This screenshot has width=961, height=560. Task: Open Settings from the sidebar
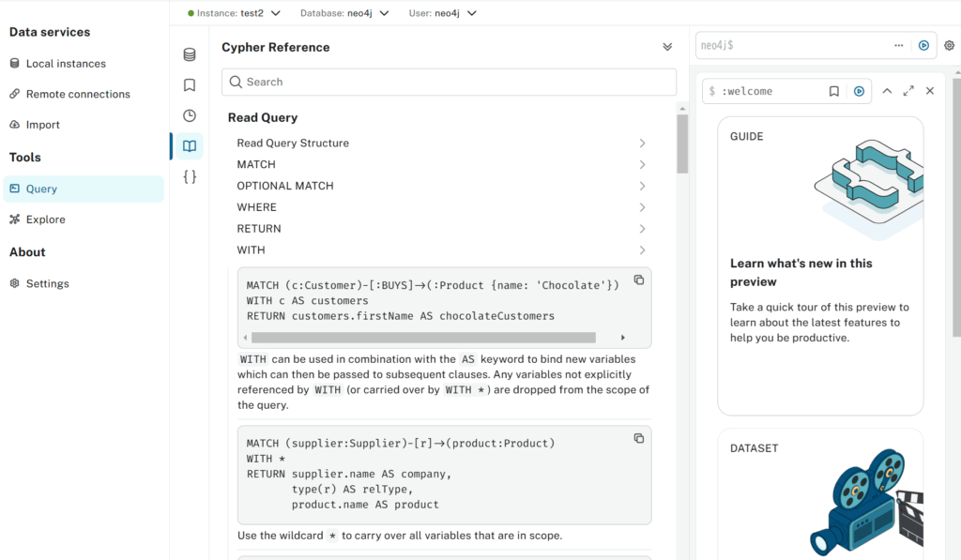[84, 283]
